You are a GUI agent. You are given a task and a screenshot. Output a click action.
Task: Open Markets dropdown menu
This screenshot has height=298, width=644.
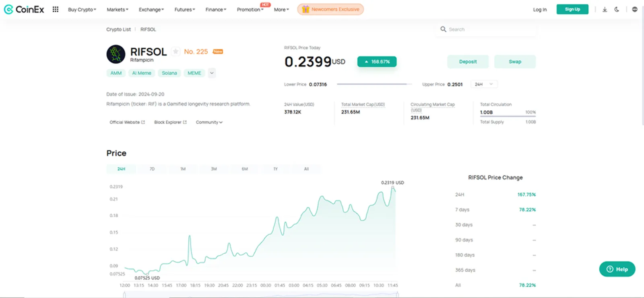[x=118, y=9]
